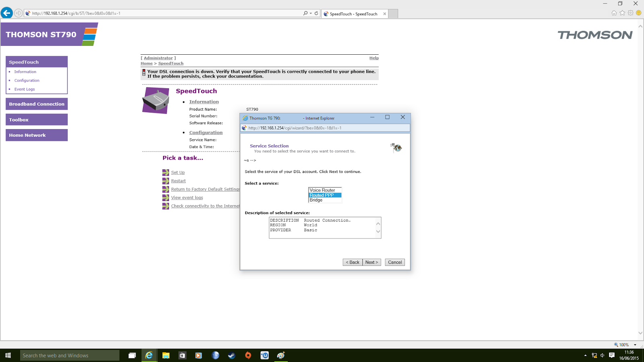Click the Restart task link

click(x=178, y=181)
